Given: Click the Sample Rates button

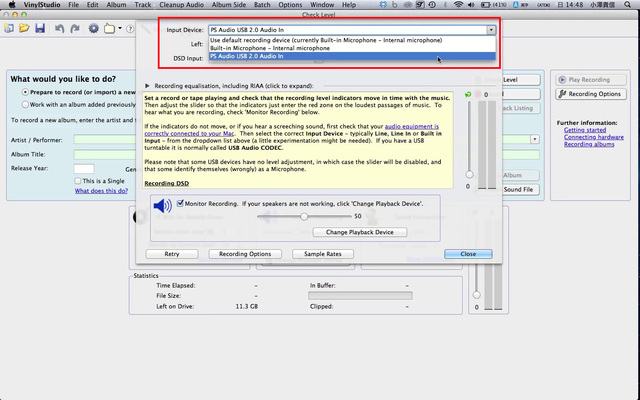Looking at the screenshot, I should 323,254.
